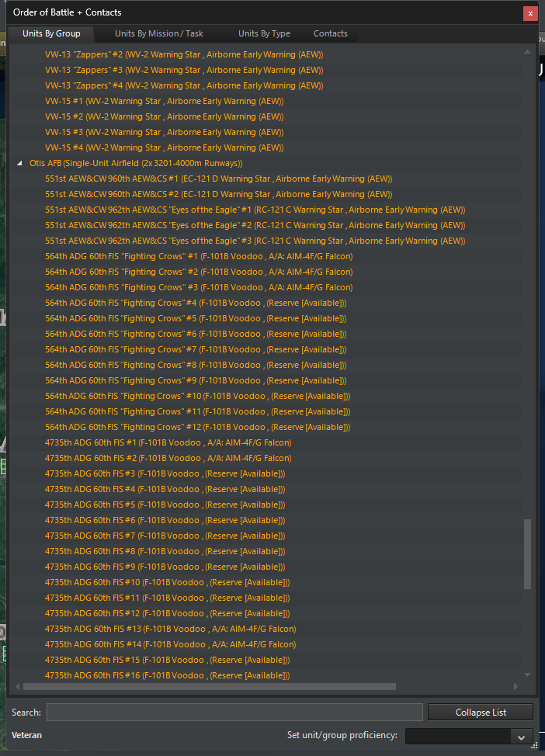The image size is (545, 756).
Task: Select 4735th ADG 60th FIS #13
Action: coord(171,629)
